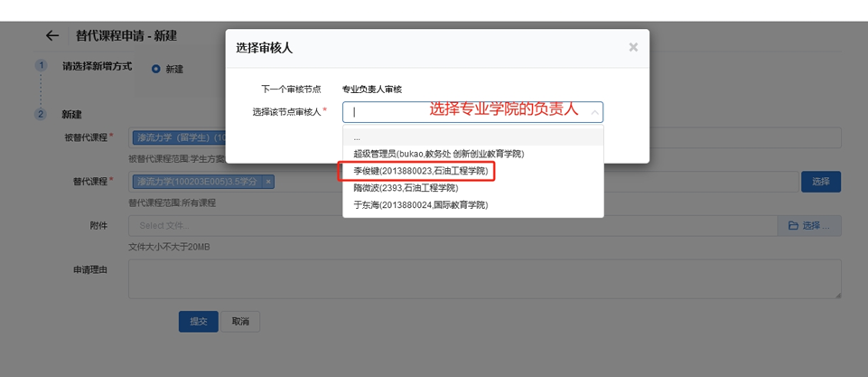868x377 pixels.
Task: Select 隋微波(2393,石油工程学院) as reviewer
Action: point(406,188)
